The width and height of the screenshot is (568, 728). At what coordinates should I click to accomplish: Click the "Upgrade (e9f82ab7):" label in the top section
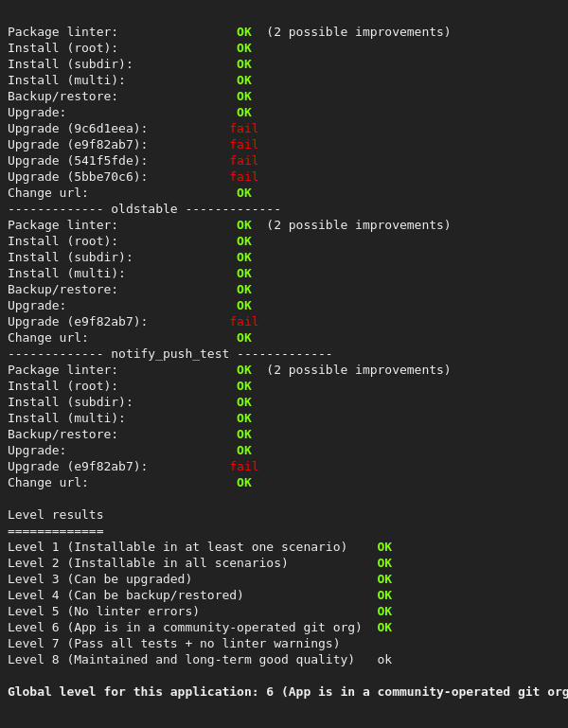[x=78, y=144]
